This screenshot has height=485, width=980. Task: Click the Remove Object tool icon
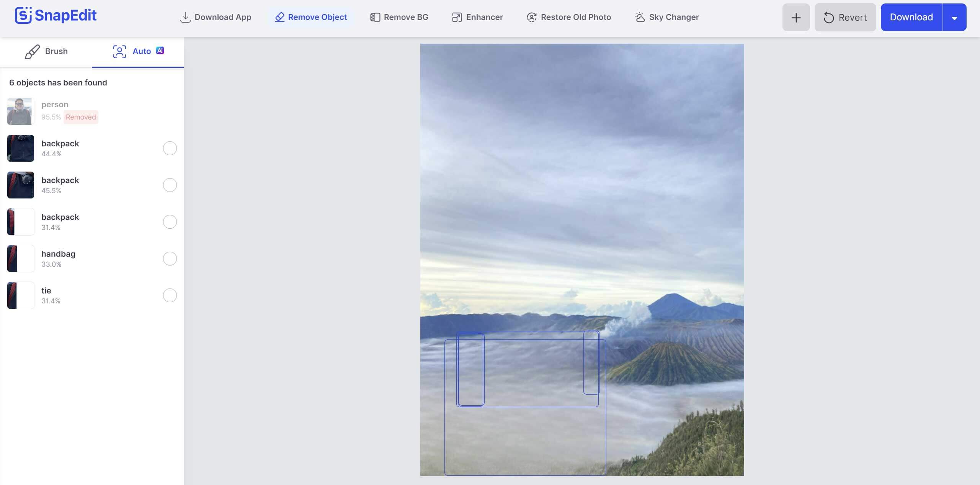point(279,17)
